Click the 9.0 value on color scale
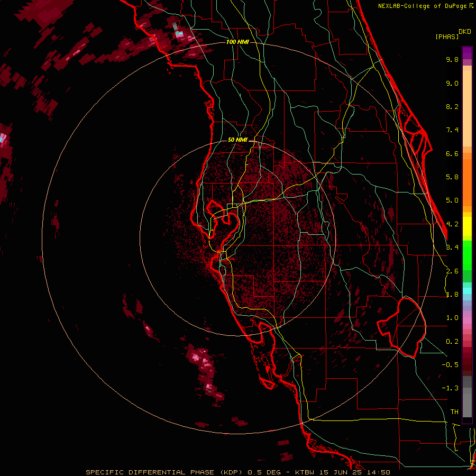476x476 pixels. 452,83
